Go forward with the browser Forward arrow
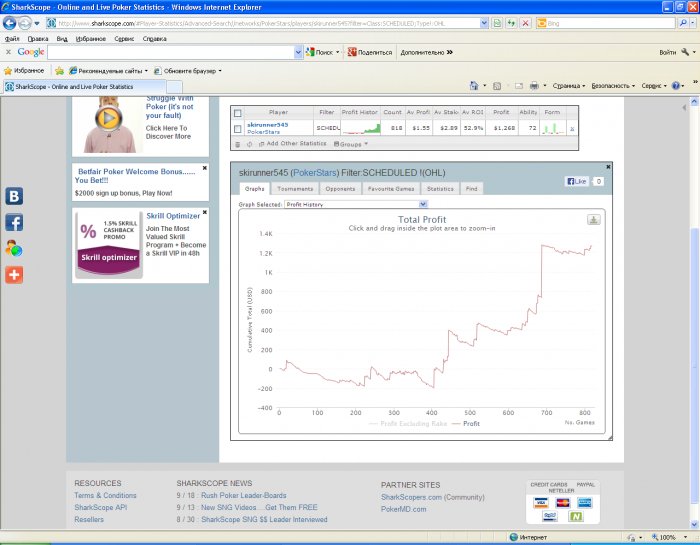This screenshot has width=700, height=545. click(x=25, y=23)
